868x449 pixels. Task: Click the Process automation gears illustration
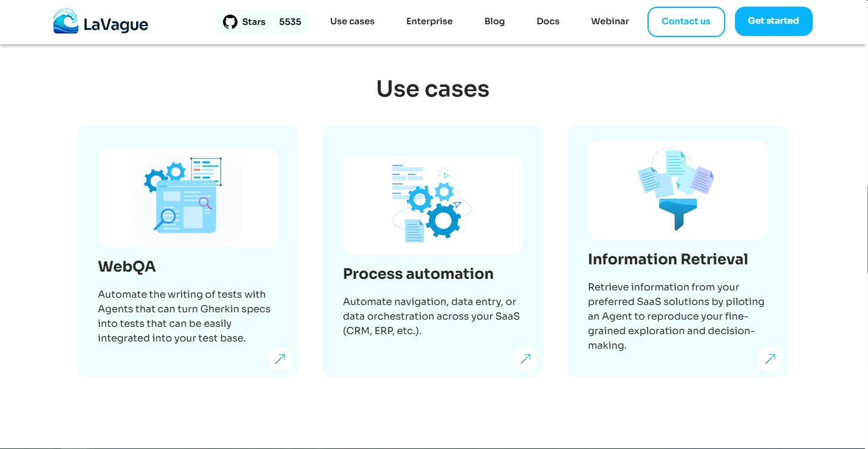click(432, 205)
